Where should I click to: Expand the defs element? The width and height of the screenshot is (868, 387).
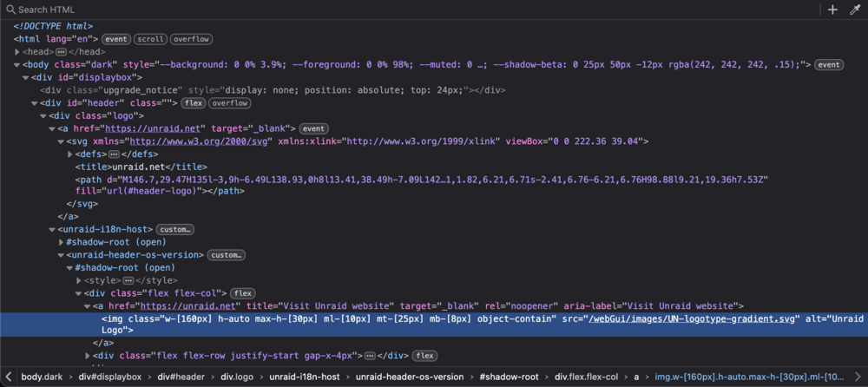69,154
